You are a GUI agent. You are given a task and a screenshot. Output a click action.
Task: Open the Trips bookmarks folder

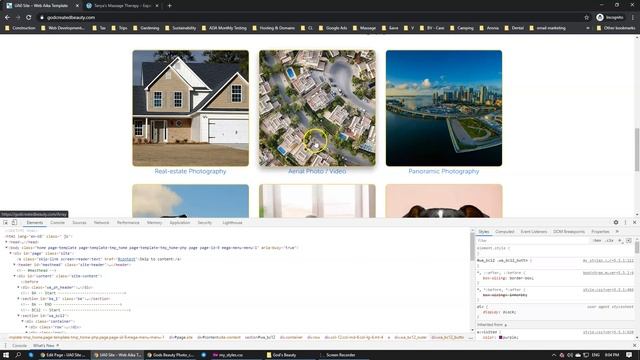coord(120,28)
